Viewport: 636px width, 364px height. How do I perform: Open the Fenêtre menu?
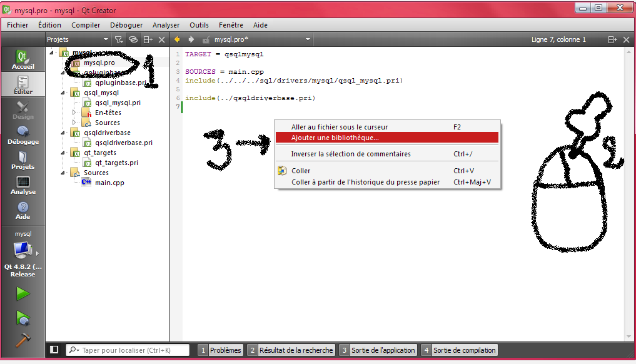coord(231,25)
